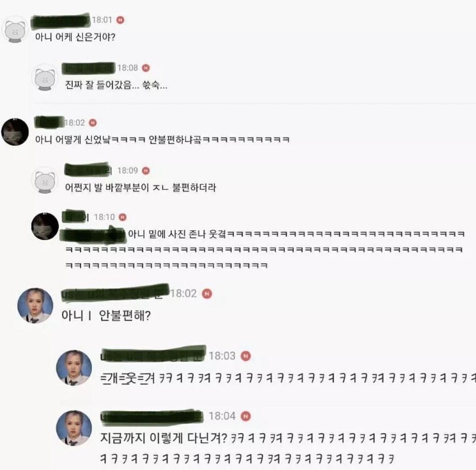Click the portrait avatar on the 18:03 reply
This screenshot has height=470, width=476.
point(74,368)
